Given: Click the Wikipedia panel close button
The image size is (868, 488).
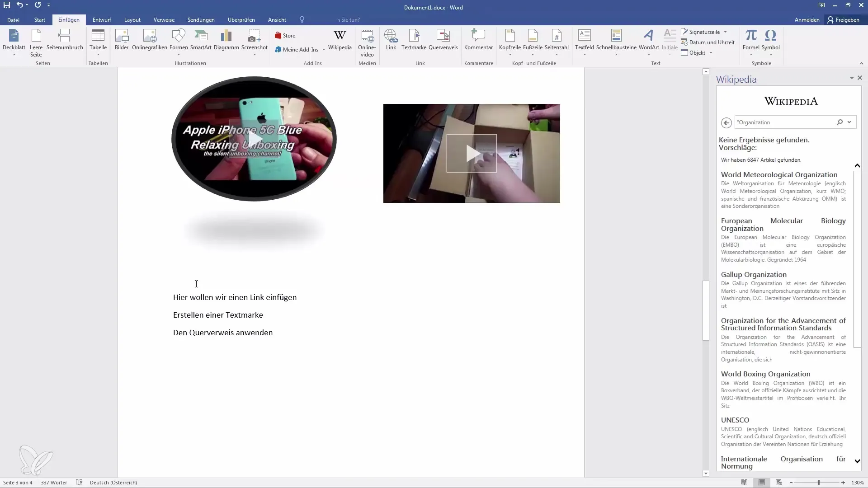Looking at the screenshot, I should click(x=860, y=78).
